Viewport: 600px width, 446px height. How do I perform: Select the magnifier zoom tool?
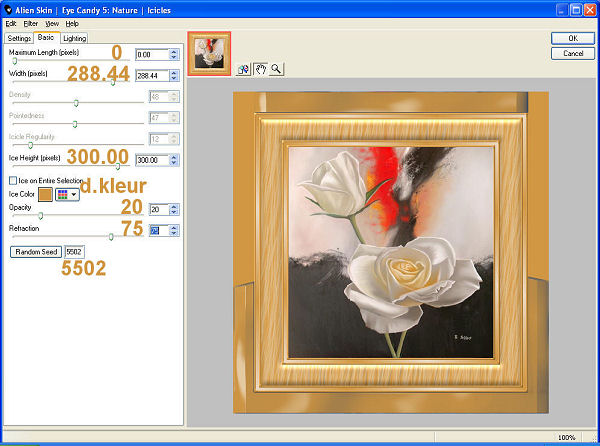coord(276,69)
